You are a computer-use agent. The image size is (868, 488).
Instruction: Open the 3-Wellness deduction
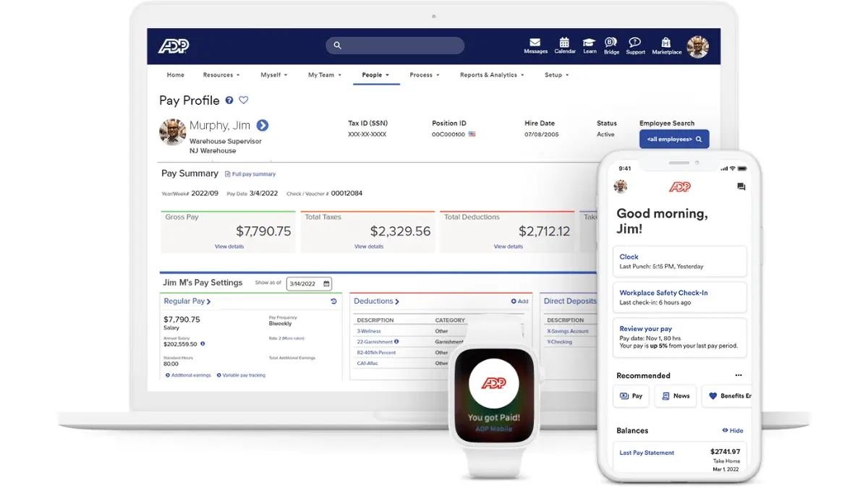(369, 331)
